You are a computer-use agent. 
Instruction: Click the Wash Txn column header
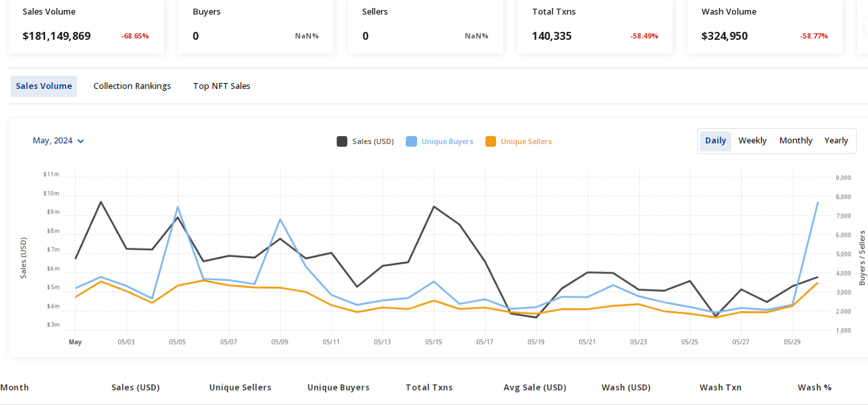point(721,388)
